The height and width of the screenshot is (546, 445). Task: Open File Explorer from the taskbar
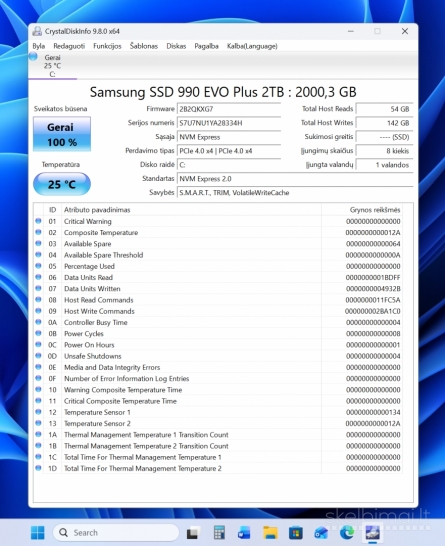[270, 533]
